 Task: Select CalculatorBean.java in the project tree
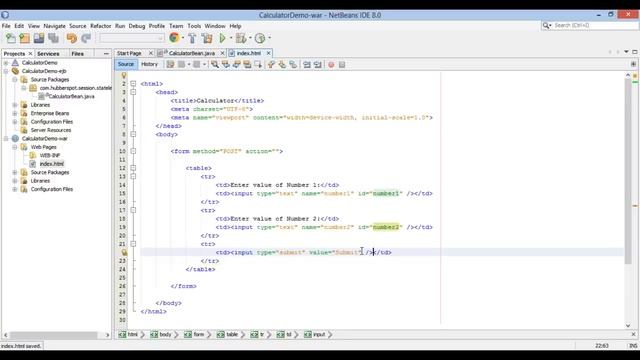point(71,96)
